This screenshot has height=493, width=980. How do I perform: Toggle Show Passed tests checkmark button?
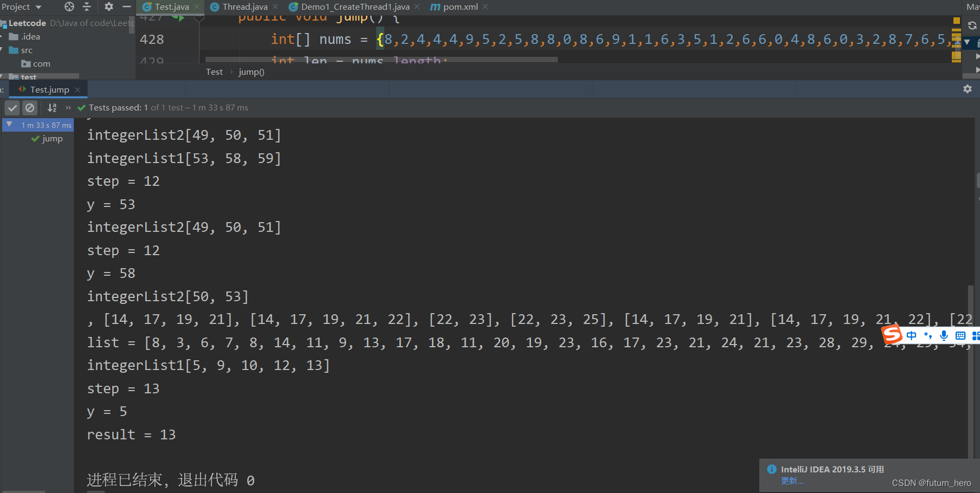12,108
